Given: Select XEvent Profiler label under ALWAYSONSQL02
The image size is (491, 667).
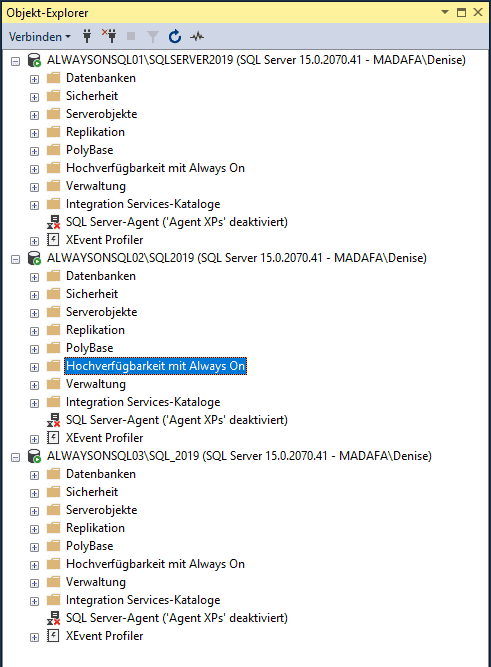Looking at the screenshot, I should click(104, 438).
